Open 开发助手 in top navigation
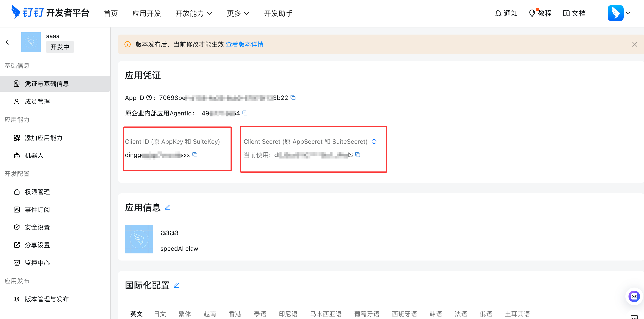This screenshot has width=644, height=319. [x=278, y=13]
